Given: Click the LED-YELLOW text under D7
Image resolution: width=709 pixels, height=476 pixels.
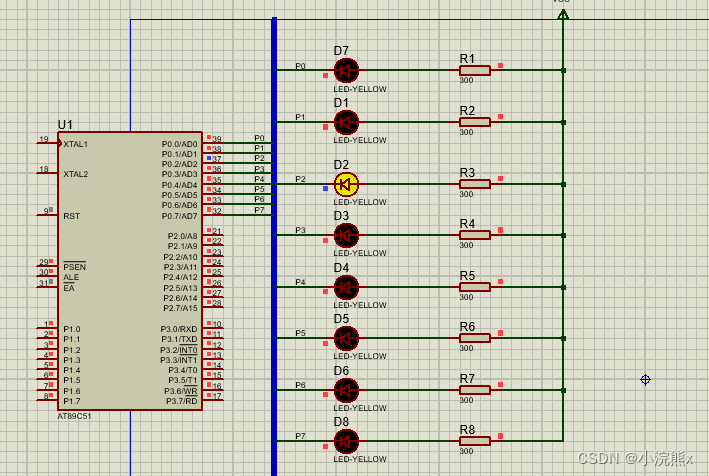Looking at the screenshot, I should click(x=360, y=89).
